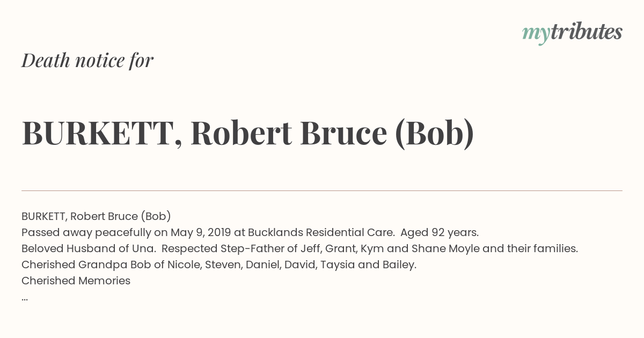Click the "Aged 92 years." text
The image size is (644, 338).
[440, 232]
